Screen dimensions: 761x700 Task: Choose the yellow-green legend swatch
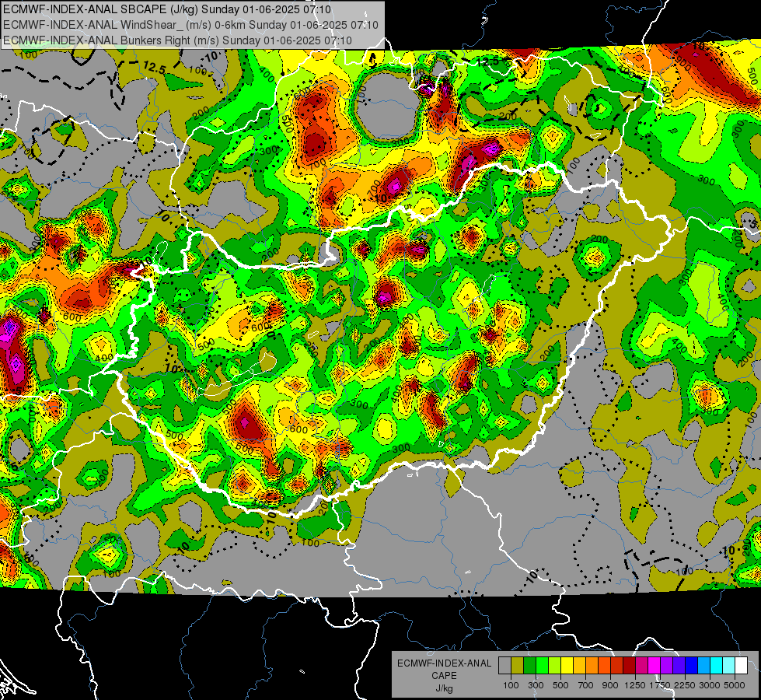click(x=554, y=666)
